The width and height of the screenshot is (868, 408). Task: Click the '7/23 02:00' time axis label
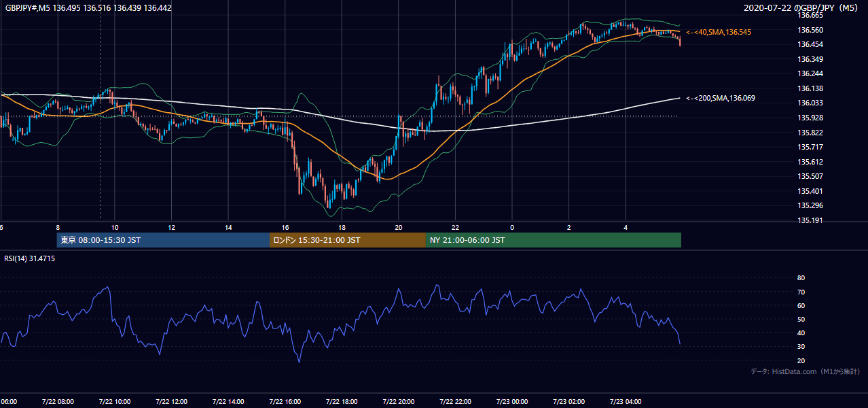pos(569,401)
